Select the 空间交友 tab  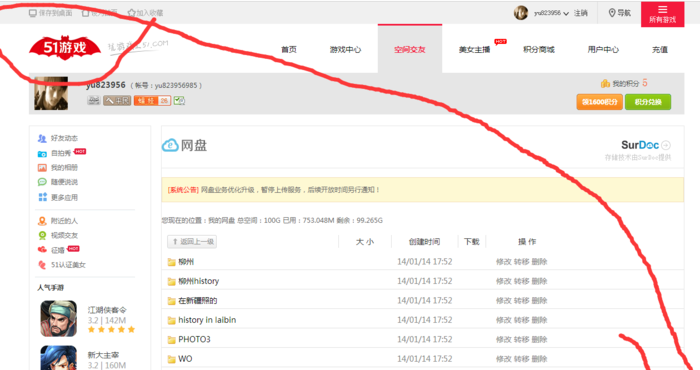coord(410,49)
